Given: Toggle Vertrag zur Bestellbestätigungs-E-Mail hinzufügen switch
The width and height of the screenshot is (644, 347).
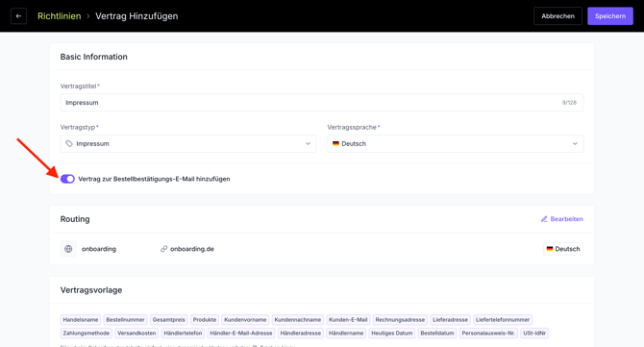Looking at the screenshot, I should click(67, 179).
